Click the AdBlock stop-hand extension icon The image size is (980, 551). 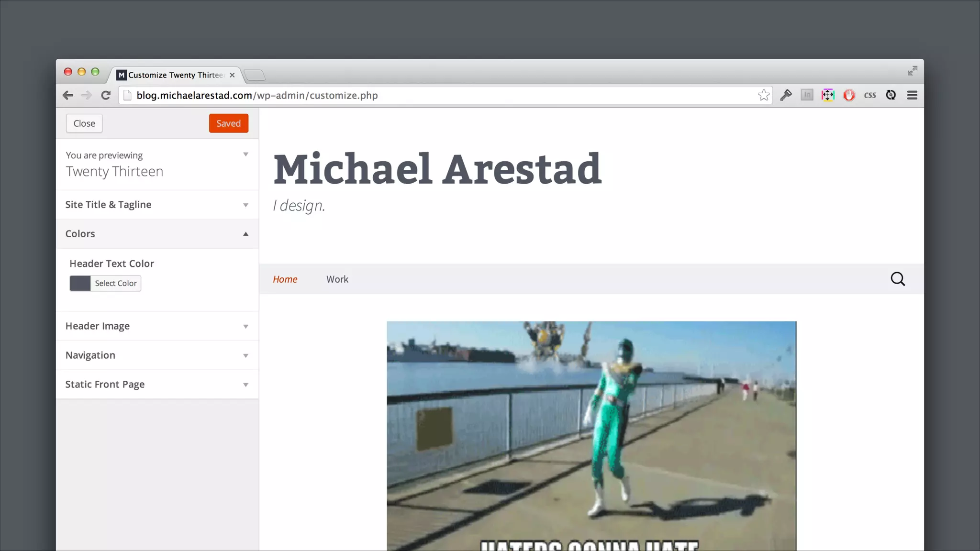[x=849, y=95]
